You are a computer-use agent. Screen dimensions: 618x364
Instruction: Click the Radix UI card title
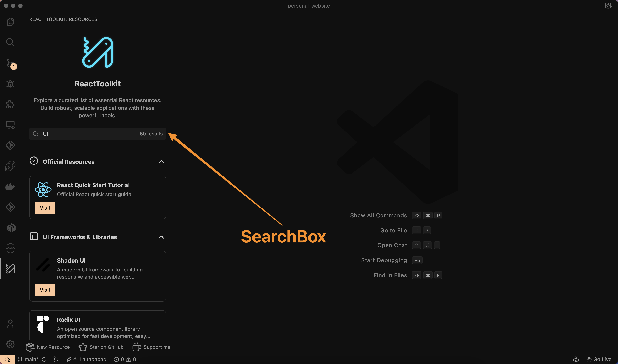point(68,320)
